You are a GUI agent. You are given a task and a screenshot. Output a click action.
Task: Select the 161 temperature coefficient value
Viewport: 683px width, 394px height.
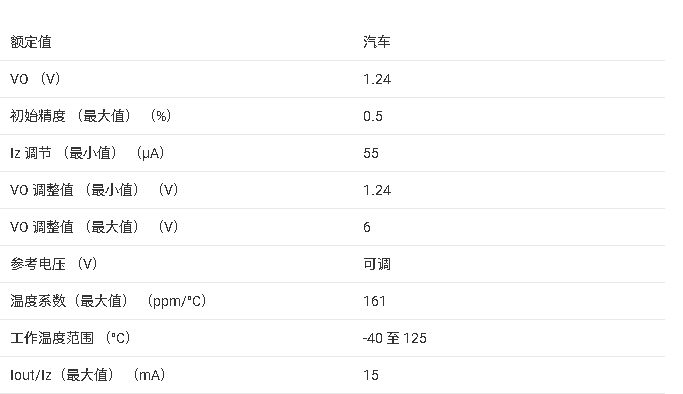(x=374, y=301)
